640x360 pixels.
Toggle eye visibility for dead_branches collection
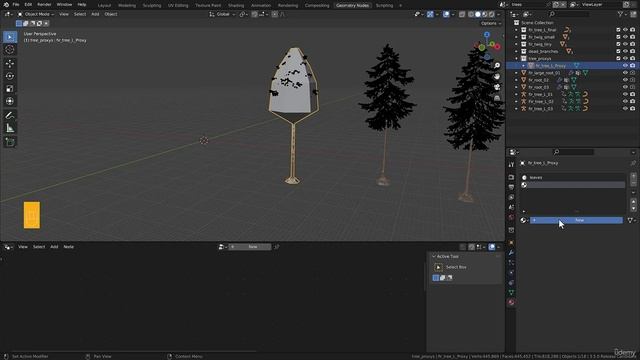(625, 51)
